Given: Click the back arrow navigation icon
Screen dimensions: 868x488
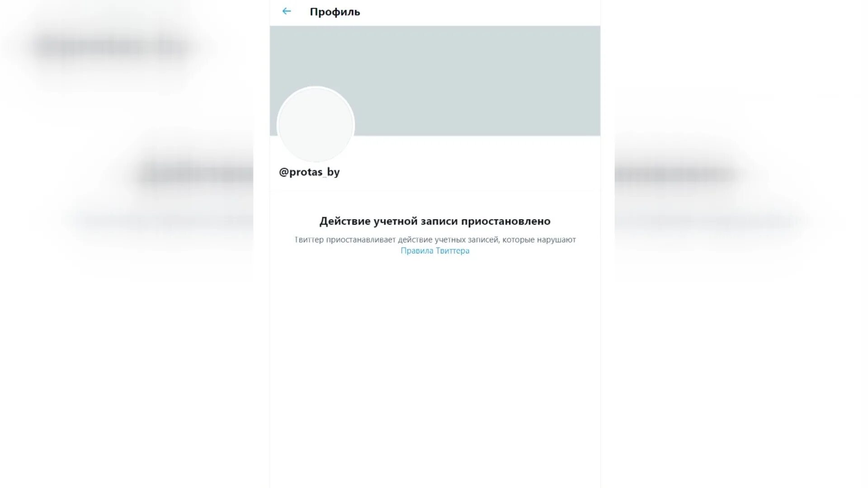Looking at the screenshot, I should pos(286,11).
